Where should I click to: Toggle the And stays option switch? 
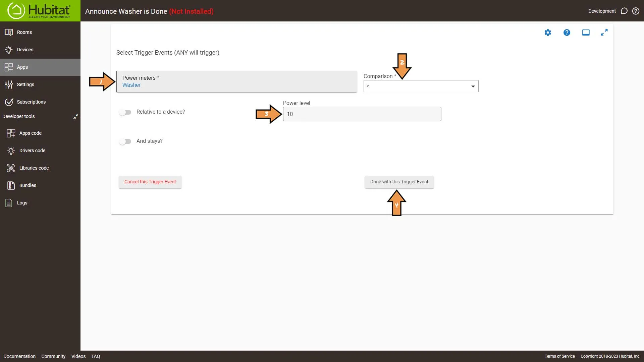pyautogui.click(x=125, y=141)
